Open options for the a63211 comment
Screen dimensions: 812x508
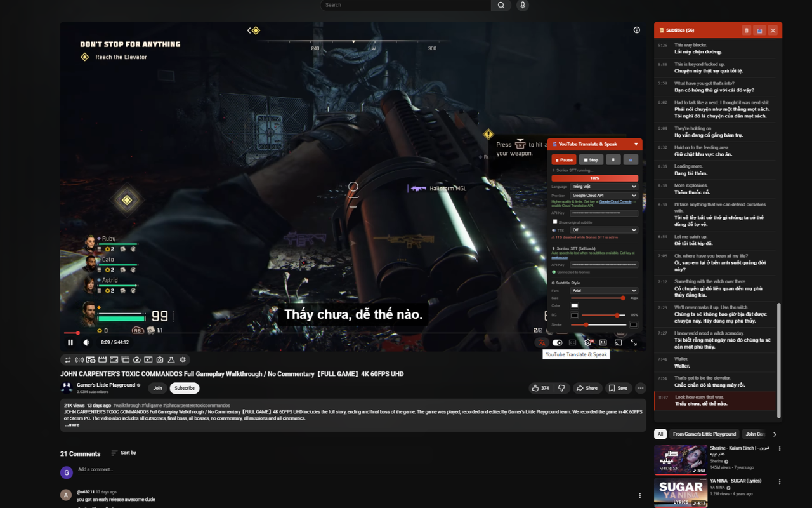[639, 495]
